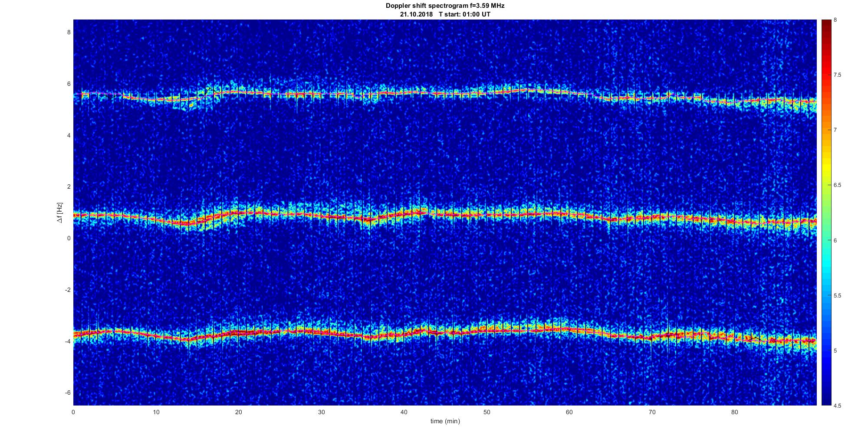Screen dimensions: 868x435
Task: Click x-axis tick label 20
Action: 239,412
